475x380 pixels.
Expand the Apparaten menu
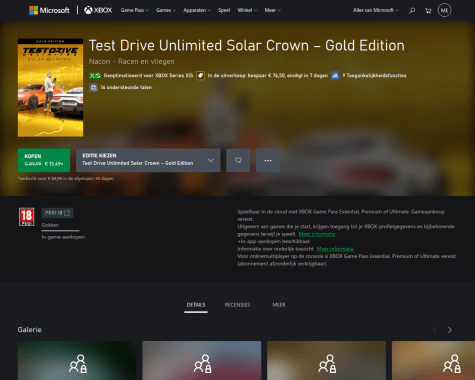[197, 10]
